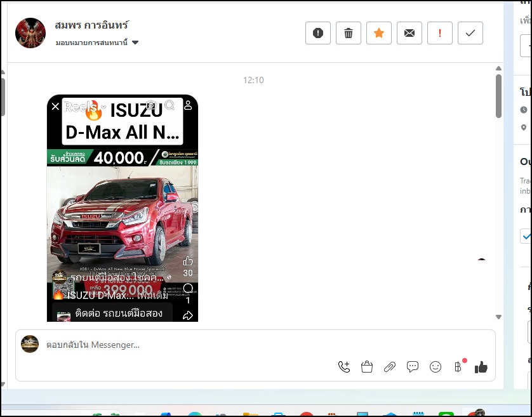Image resolution: width=532 pixels, height=417 pixels.
Task: Click the conversation scrollbar up arrow
Action: click(x=498, y=69)
